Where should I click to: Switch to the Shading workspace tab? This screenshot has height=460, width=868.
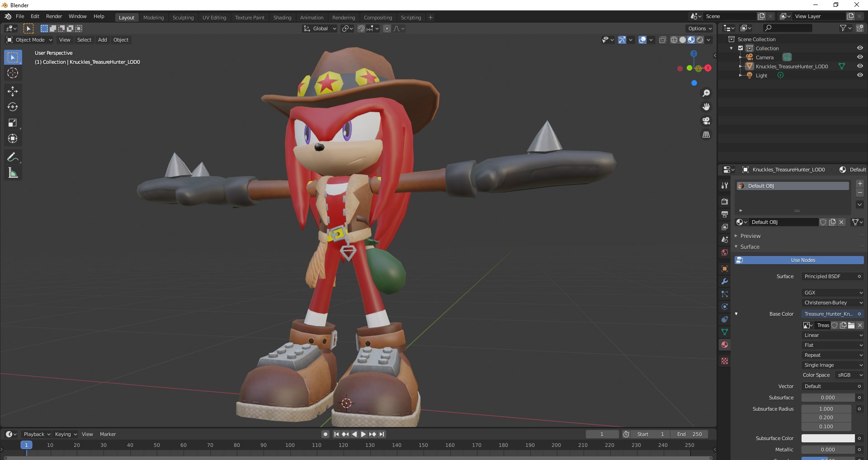[x=282, y=18]
